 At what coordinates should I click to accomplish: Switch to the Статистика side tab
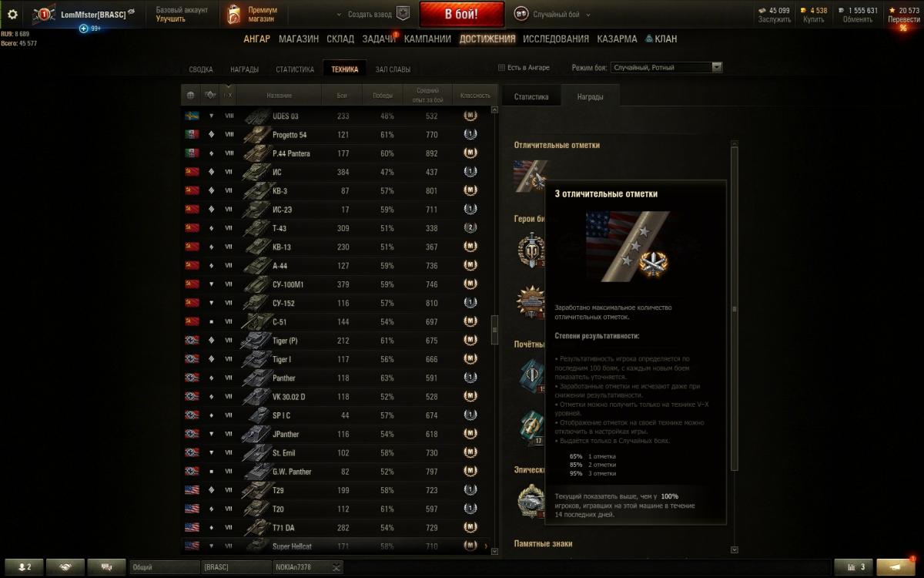coord(531,97)
